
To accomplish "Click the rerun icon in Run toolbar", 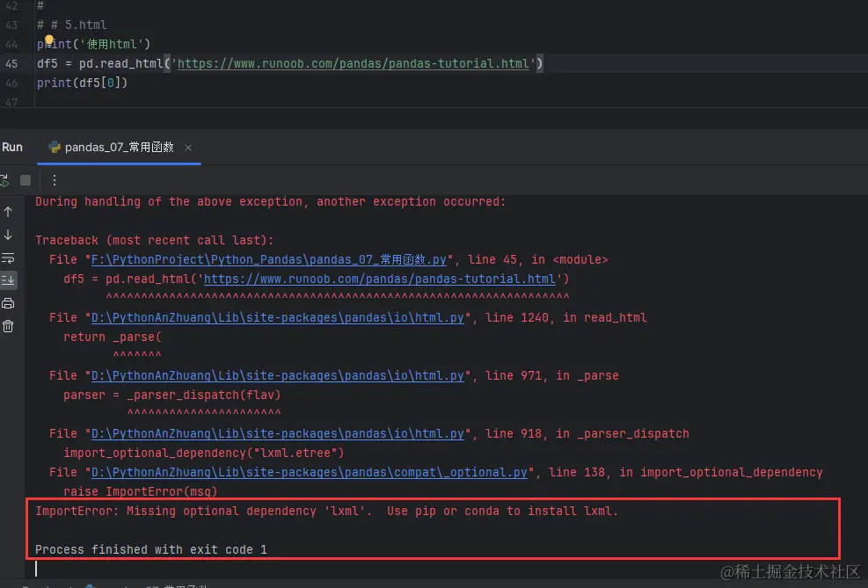I will [4, 180].
